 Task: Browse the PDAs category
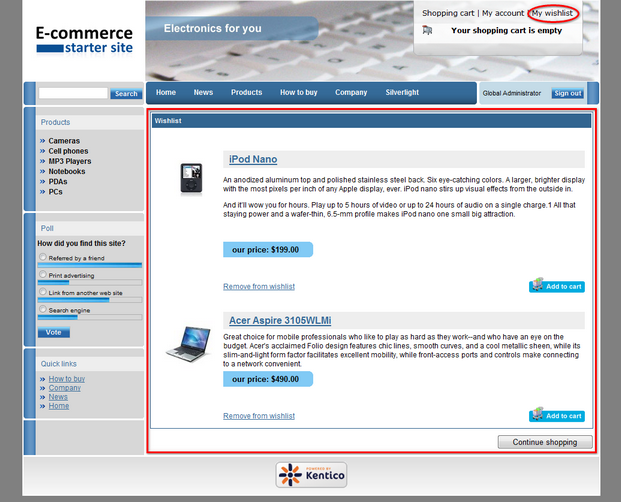pyautogui.click(x=58, y=182)
